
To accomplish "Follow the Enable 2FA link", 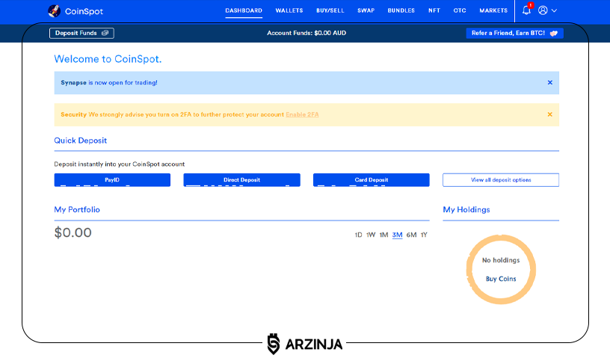I will tap(302, 114).
